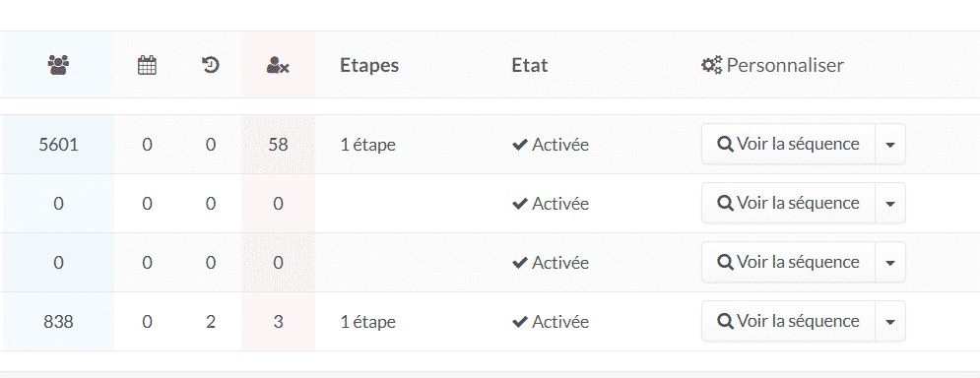Click the history clock icon column header
This screenshot has width=980, height=378.
pyautogui.click(x=211, y=65)
